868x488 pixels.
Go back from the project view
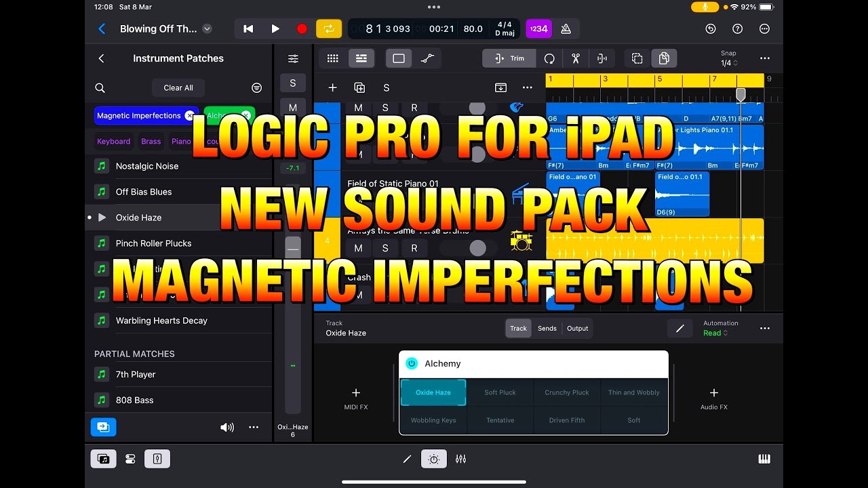[102, 28]
